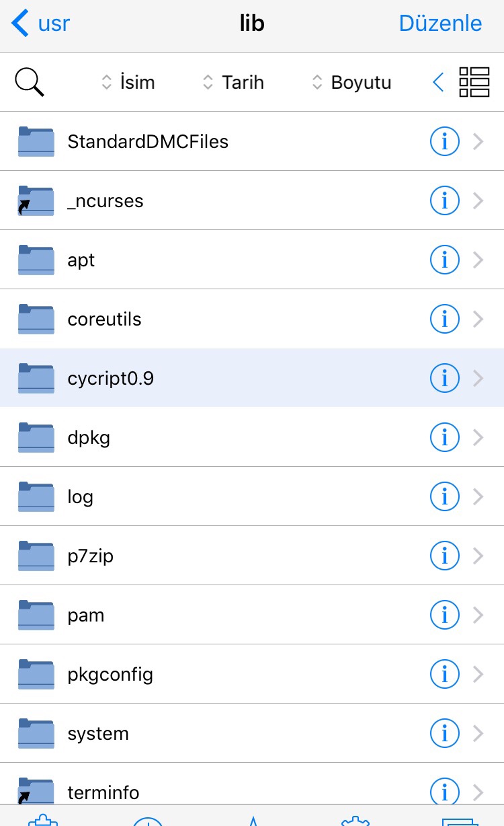
Task: Open the system folder
Action: point(97,734)
